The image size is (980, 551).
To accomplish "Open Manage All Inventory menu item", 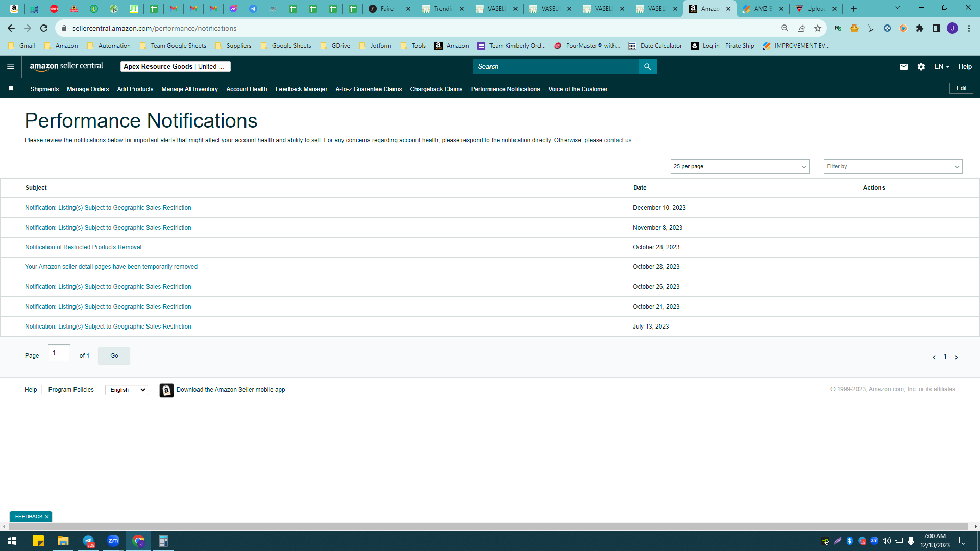I will point(189,89).
